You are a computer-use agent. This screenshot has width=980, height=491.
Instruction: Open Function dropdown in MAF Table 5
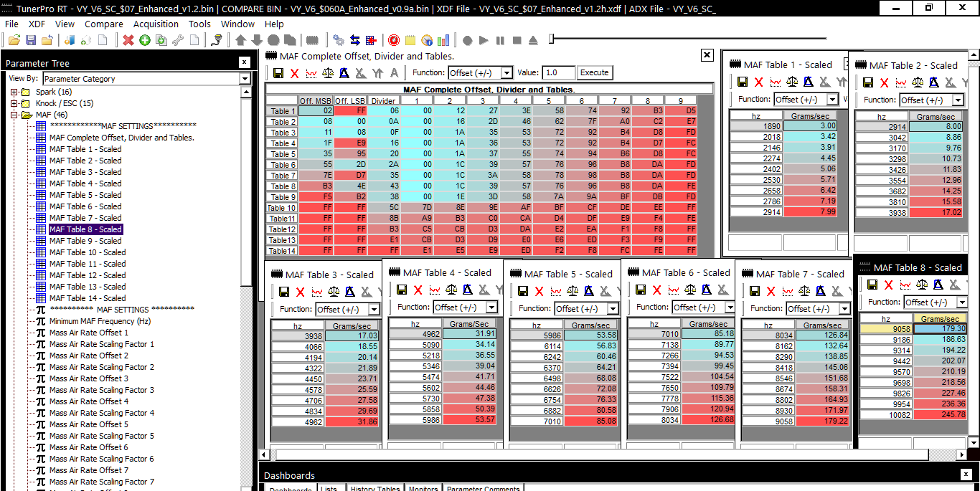click(x=613, y=308)
